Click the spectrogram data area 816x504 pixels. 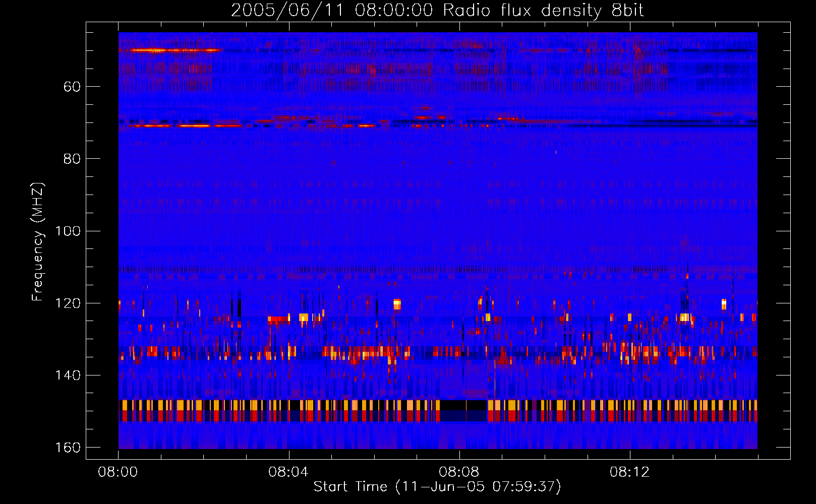[438, 240]
